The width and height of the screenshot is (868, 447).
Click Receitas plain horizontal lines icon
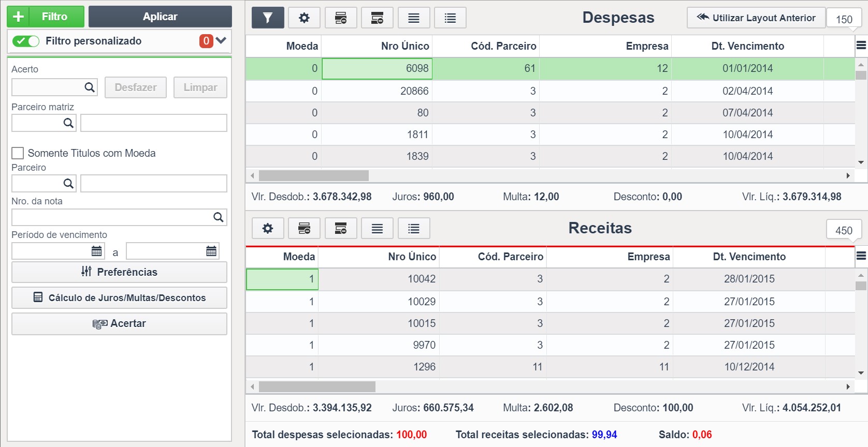(x=377, y=228)
